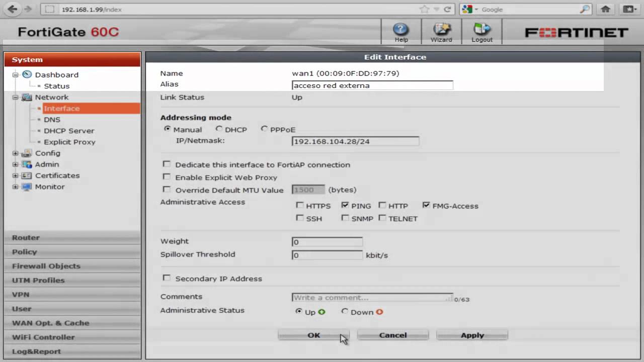Expand the Certificates tree node
The height and width of the screenshot is (362, 644).
point(15,175)
